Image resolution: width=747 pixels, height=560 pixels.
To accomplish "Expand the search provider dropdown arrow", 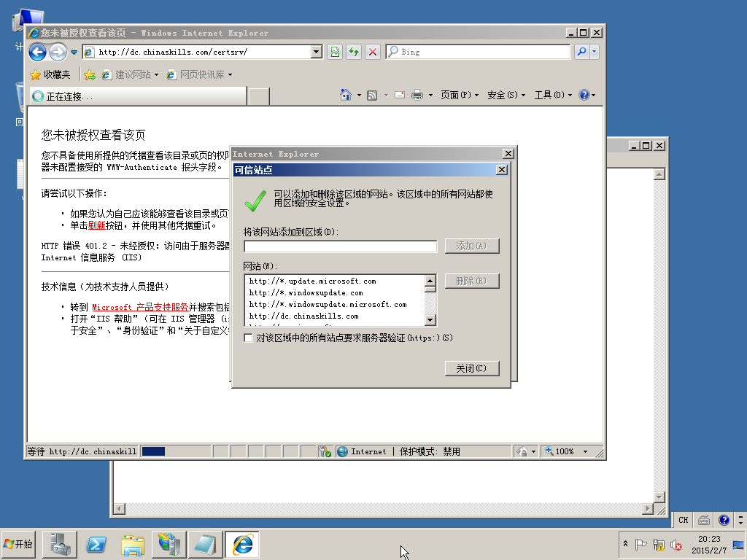I will [x=594, y=52].
